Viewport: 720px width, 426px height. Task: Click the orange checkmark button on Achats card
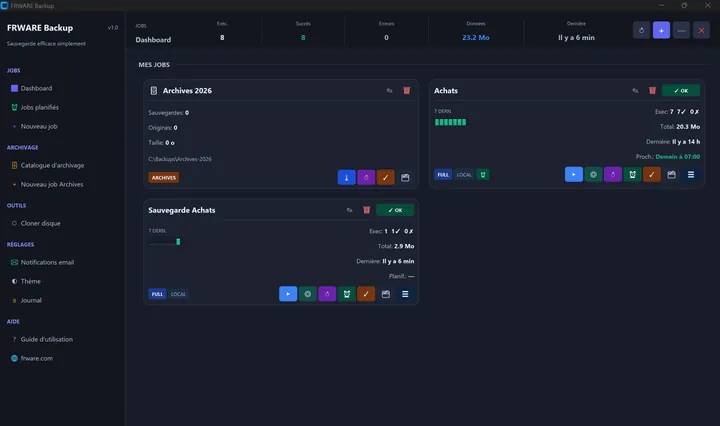click(x=652, y=174)
